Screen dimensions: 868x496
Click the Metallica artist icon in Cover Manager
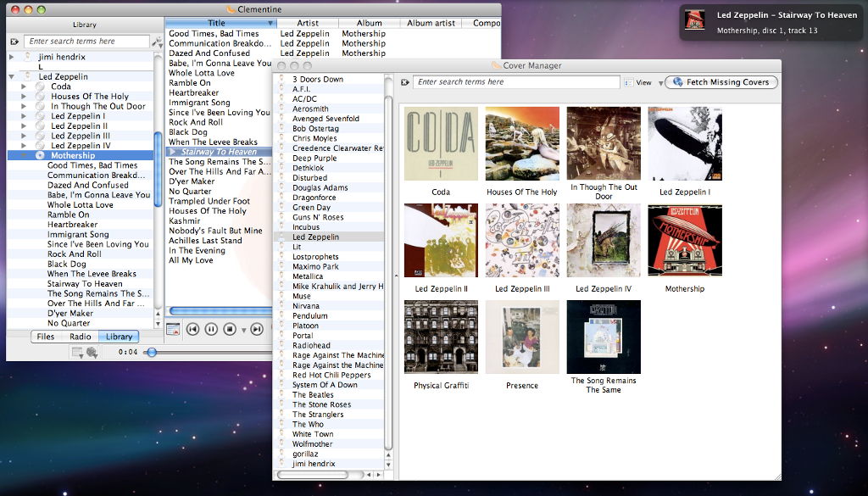click(x=281, y=276)
